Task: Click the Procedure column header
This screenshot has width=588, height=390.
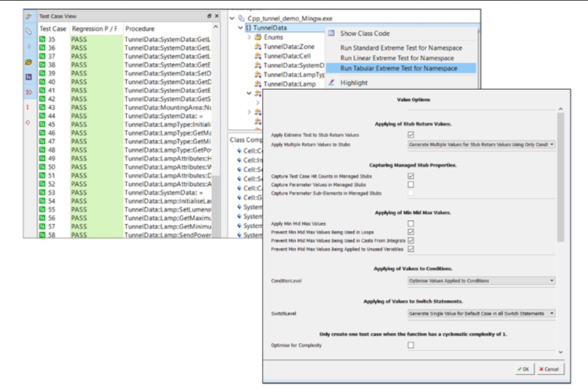Action: [140, 29]
